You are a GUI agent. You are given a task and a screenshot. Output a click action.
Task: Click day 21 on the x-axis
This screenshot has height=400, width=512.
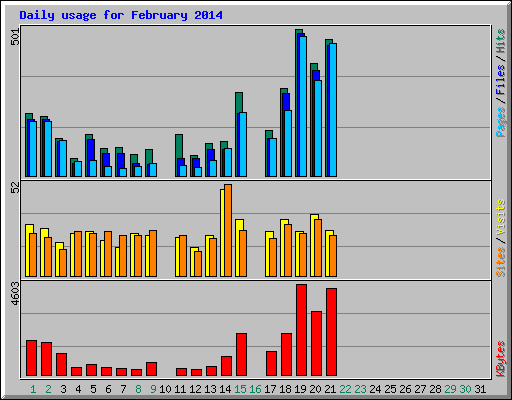coord(330,389)
